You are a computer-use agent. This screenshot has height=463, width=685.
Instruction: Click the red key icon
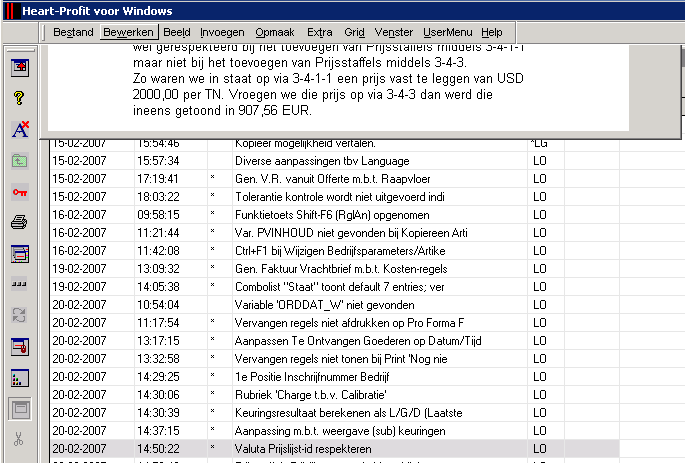click(x=20, y=192)
